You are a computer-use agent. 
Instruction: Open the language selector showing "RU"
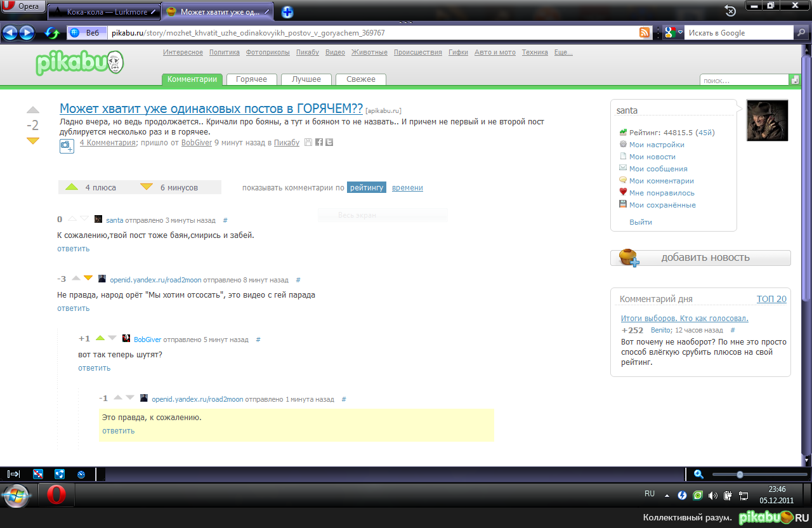click(649, 494)
